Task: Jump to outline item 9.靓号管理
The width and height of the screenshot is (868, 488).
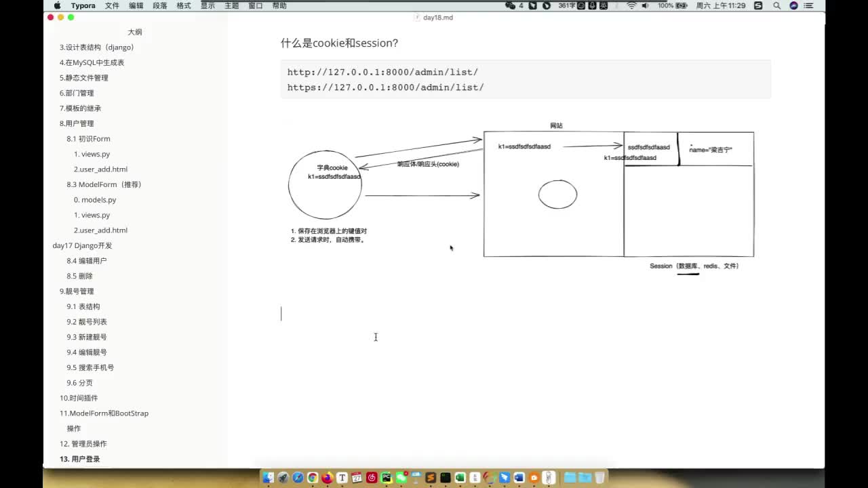Action: [x=77, y=291]
